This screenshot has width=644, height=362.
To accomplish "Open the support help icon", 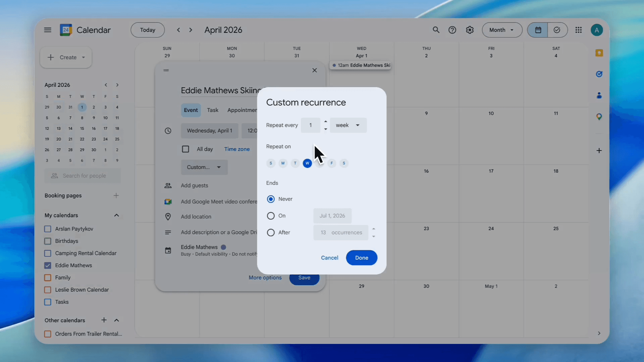I will click(452, 30).
